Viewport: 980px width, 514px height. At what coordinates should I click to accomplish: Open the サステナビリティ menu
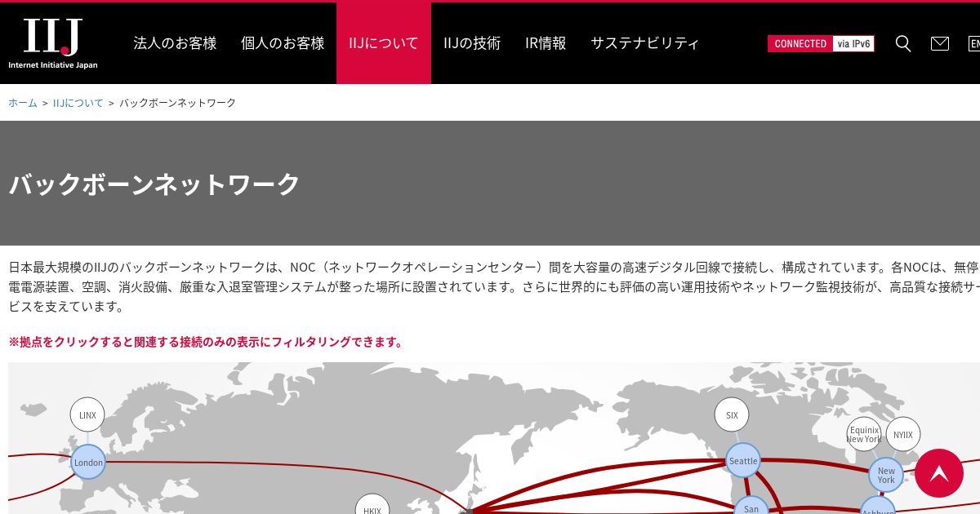click(645, 43)
